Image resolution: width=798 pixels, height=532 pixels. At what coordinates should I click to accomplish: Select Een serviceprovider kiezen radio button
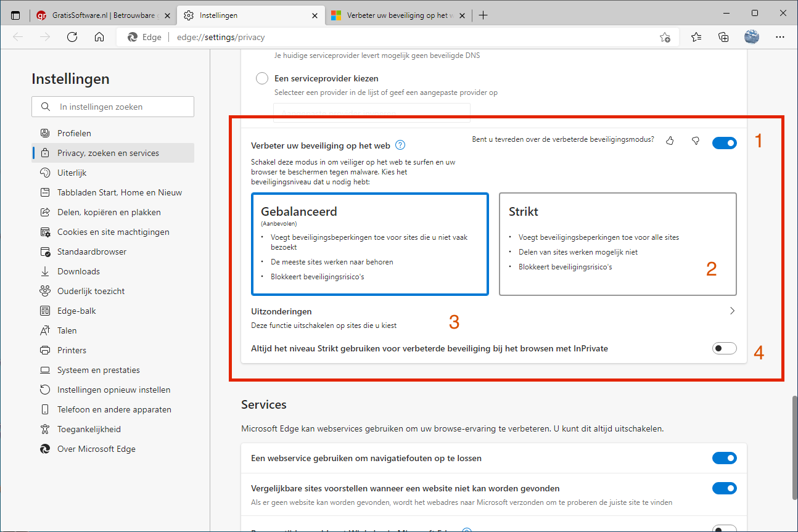262,78
